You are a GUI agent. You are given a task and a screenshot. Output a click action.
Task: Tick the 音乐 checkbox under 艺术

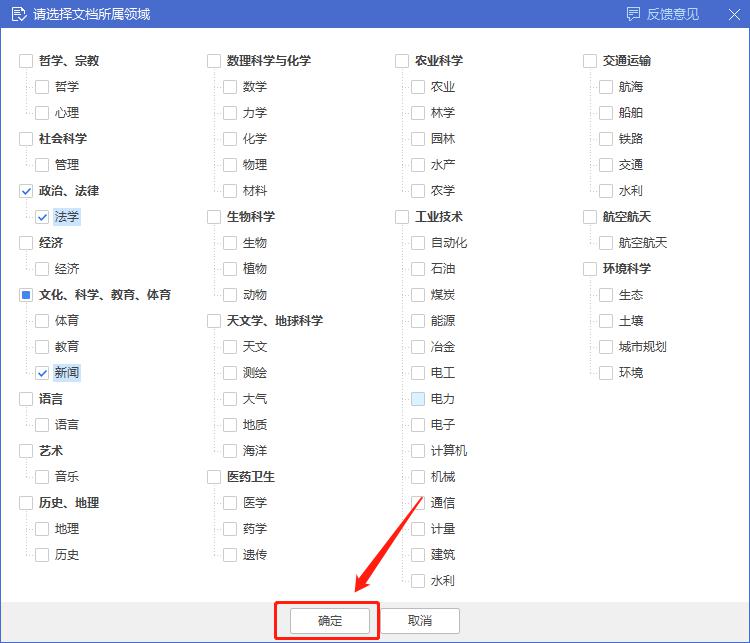42,477
